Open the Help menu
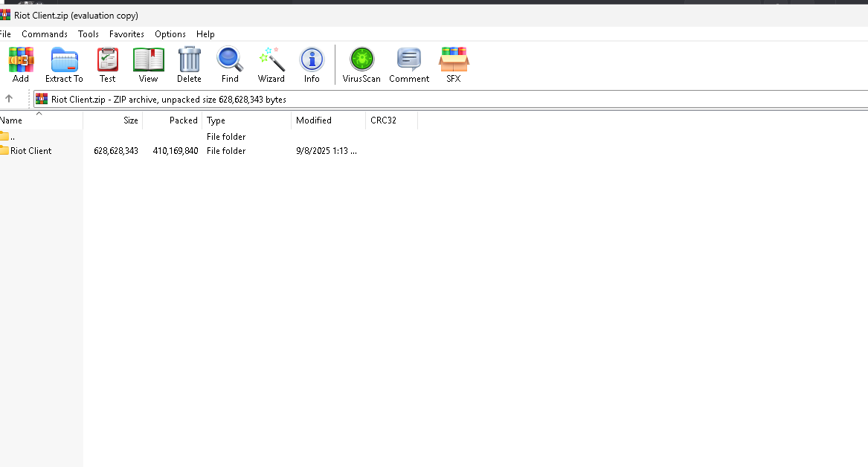The width and height of the screenshot is (868, 467). [x=205, y=33]
